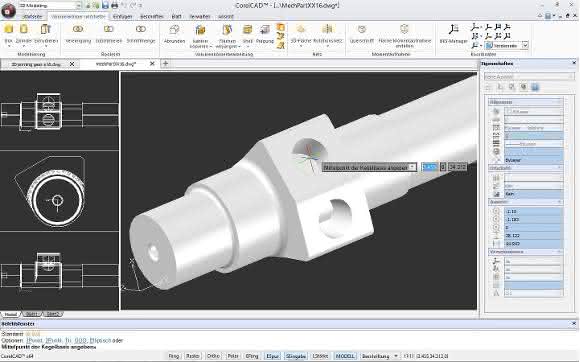Viewport: 580px width, 362px height.
Task: Switch to the first document tab
Action: pyautogui.click(x=36, y=64)
